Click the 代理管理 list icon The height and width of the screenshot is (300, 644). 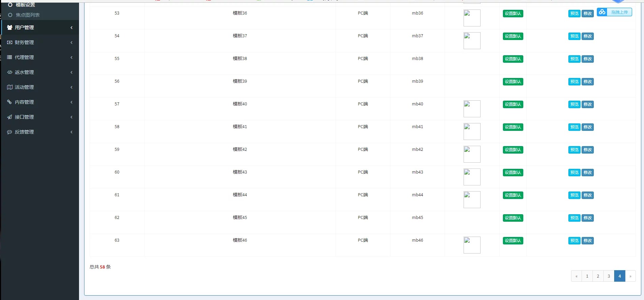(9, 57)
